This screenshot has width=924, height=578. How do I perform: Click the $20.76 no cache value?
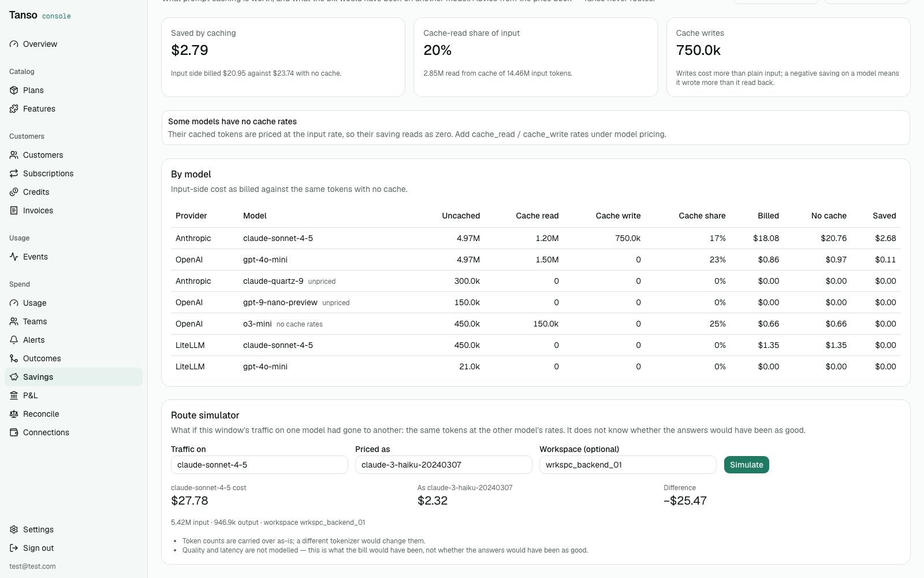tap(833, 238)
